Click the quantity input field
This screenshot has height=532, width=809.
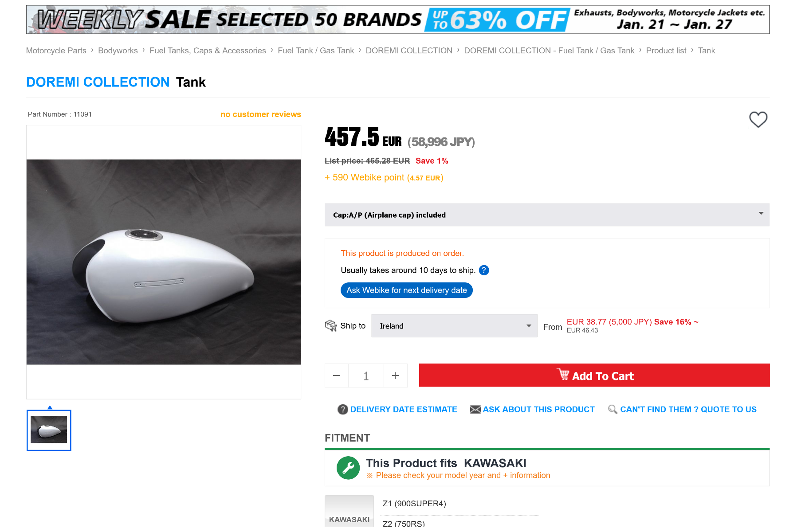click(x=366, y=376)
